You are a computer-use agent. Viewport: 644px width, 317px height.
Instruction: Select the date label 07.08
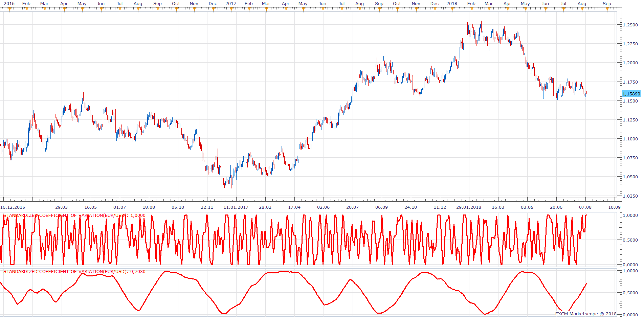coord(585,207)
